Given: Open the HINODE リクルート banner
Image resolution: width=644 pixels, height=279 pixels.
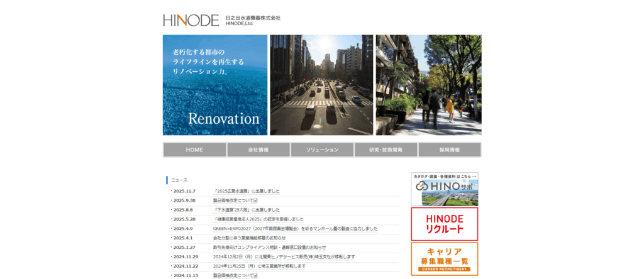Looking at the screenshot, I should (x=445, y=224).
